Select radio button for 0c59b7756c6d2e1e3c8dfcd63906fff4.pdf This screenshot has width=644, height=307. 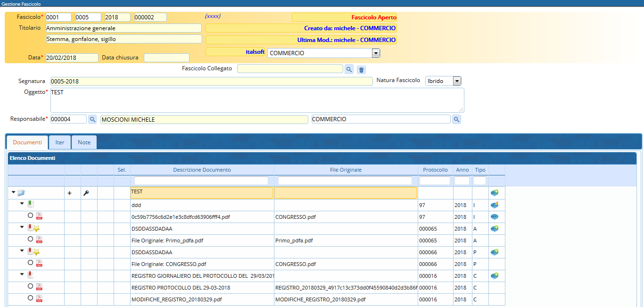30,216
